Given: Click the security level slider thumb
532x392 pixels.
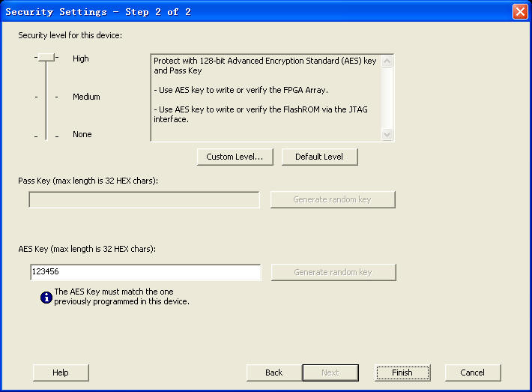Looking at the screenshot, I should 46,58.
